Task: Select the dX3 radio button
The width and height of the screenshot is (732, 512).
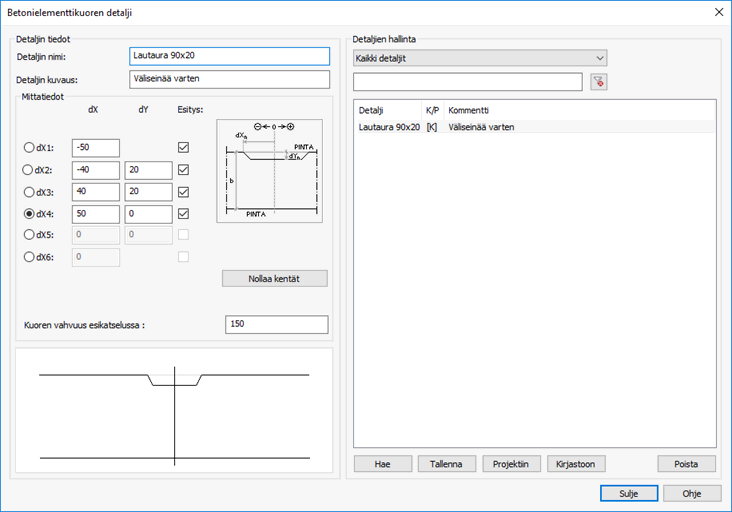Action: click(29, 192)
